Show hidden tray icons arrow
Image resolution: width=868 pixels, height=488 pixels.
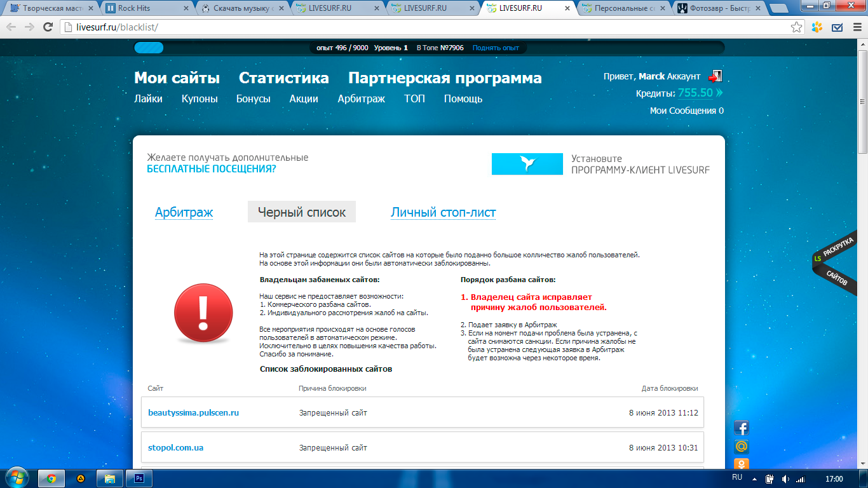[x=754, y=479]
